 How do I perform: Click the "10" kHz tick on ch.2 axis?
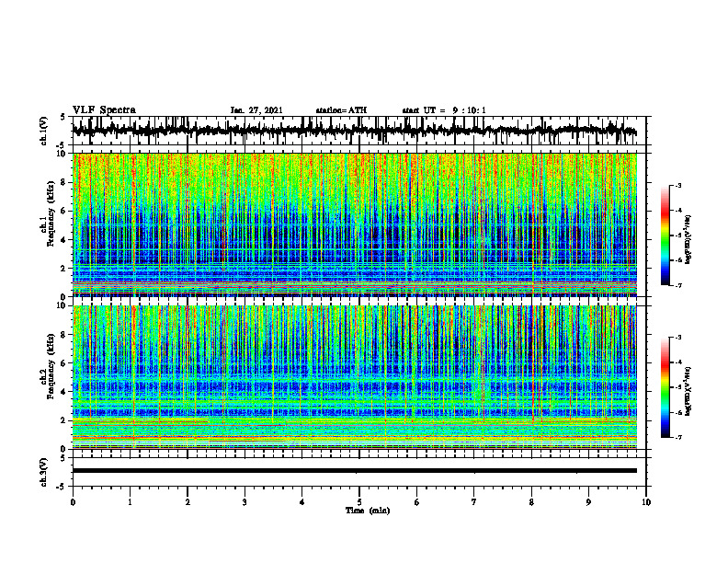[x=63, y=305]
